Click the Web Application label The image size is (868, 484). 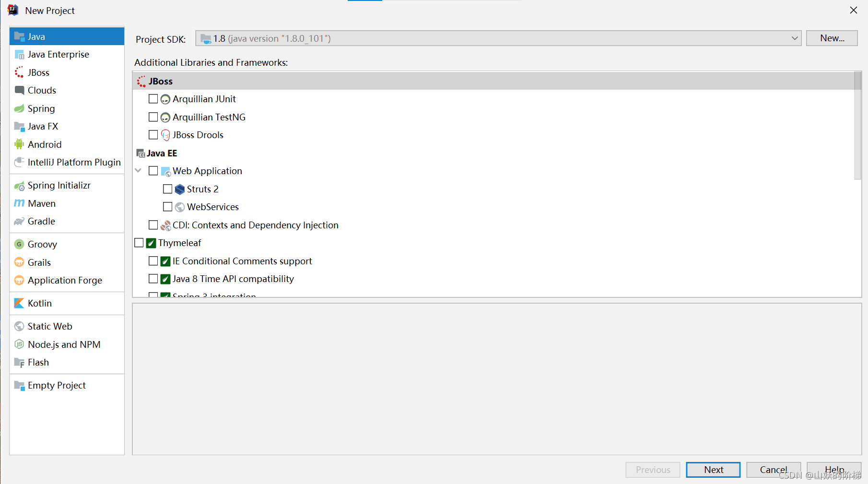[x=207, y=171]
